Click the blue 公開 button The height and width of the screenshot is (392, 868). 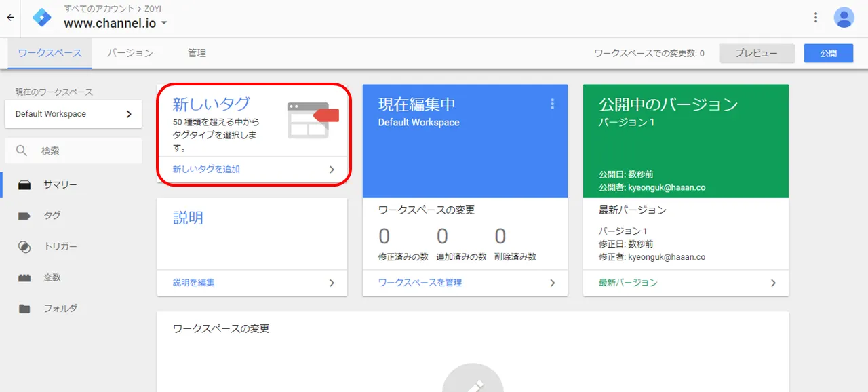tap(829, 53)
